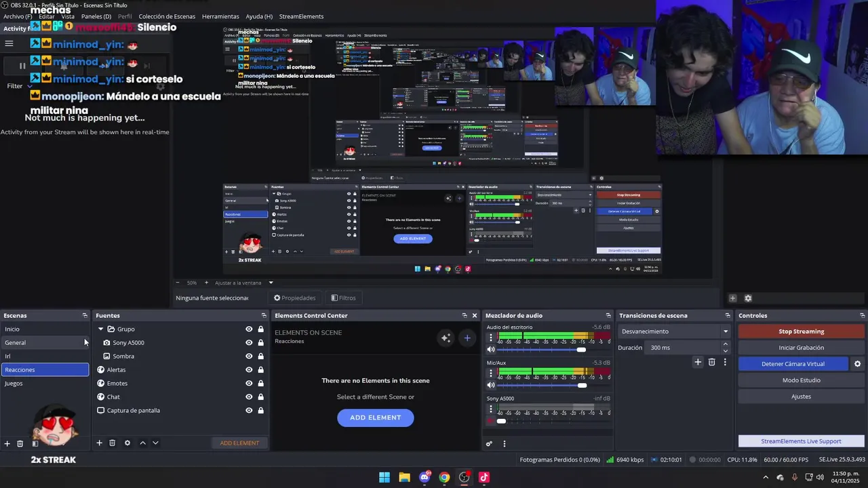Float the Mezclador de audio dock
This screenshot has width=868, height=488.
pos(608,315)
